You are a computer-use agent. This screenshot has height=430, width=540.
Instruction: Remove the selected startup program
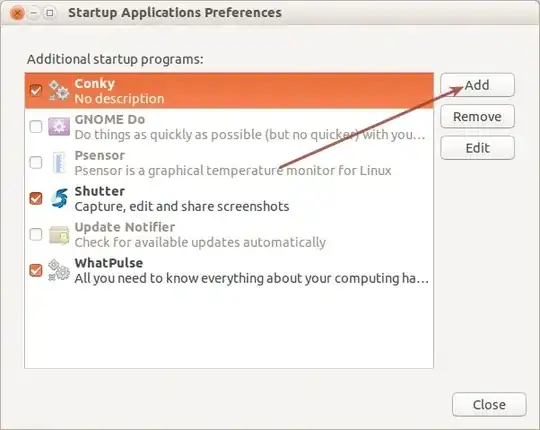pos(477,116)
